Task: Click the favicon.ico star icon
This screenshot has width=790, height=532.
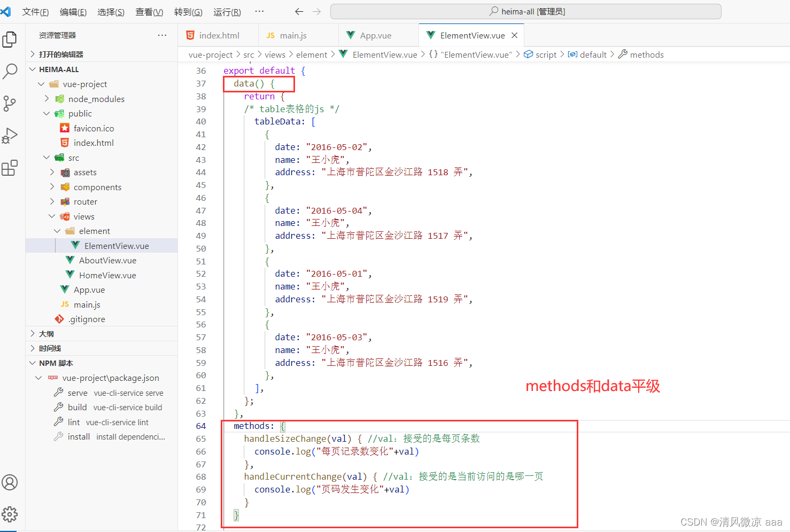Action: point(65,128)
